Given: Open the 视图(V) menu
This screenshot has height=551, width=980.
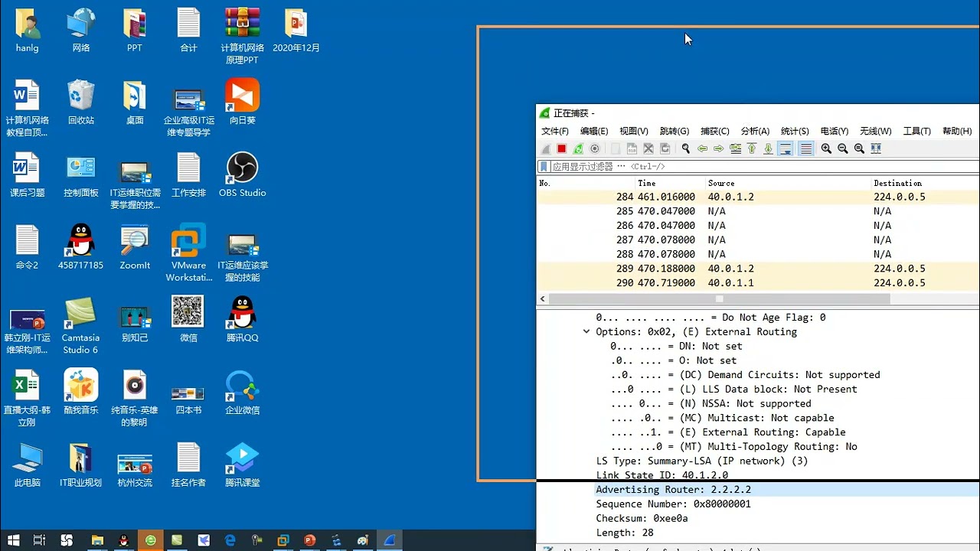Looking at the screenshot, I should [634, 131].
